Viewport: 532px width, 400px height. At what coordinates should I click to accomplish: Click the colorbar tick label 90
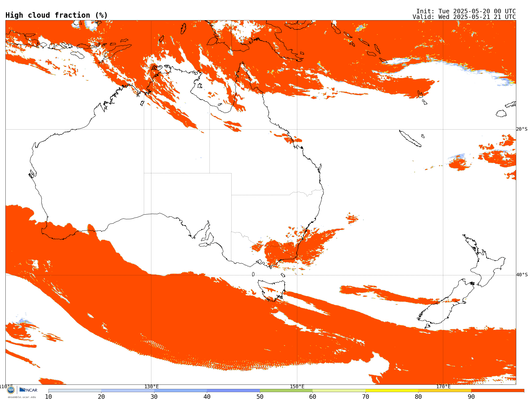point(471,397)
